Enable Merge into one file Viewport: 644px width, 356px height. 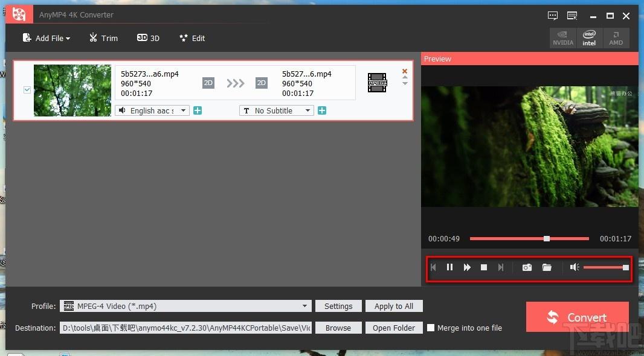[x=430, y=328]
